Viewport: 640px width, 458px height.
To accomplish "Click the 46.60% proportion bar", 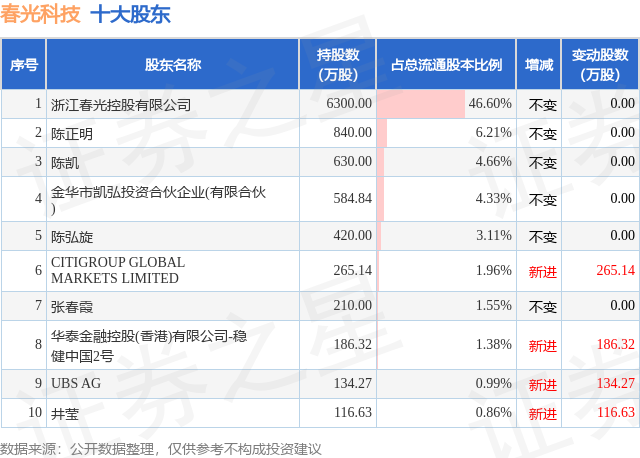I will click(421, 104).
